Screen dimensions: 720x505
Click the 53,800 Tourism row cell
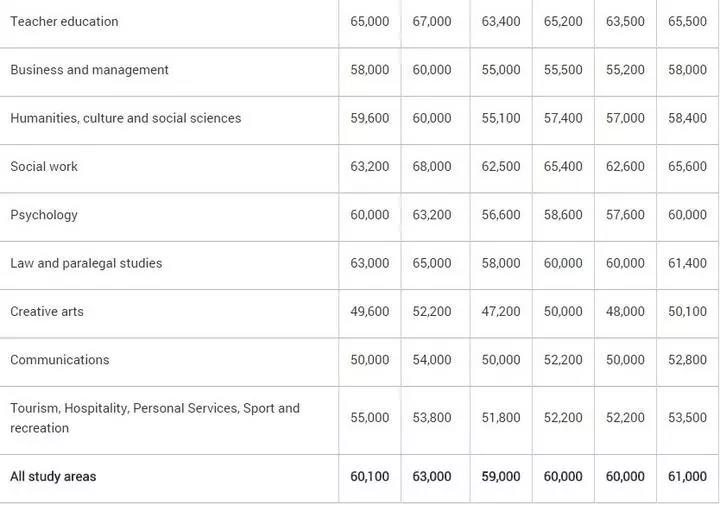432,418
